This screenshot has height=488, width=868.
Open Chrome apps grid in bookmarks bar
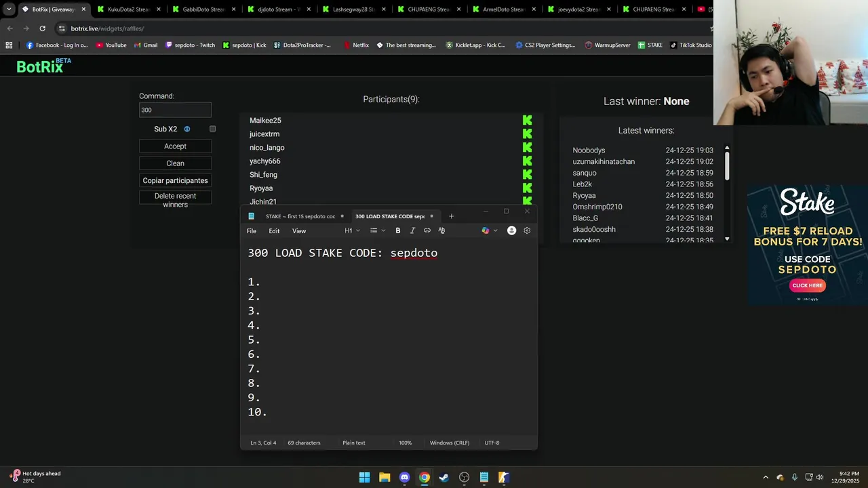9,45
